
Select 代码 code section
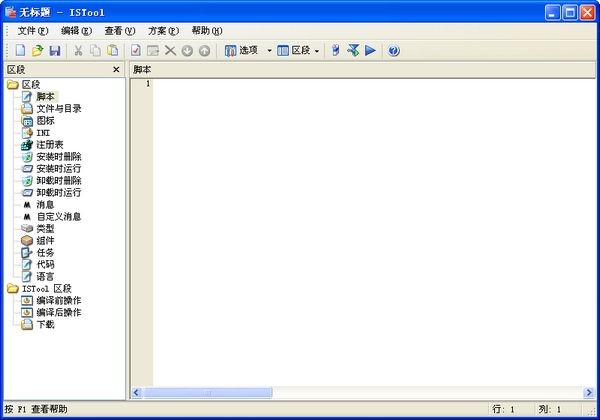point(46,264)
